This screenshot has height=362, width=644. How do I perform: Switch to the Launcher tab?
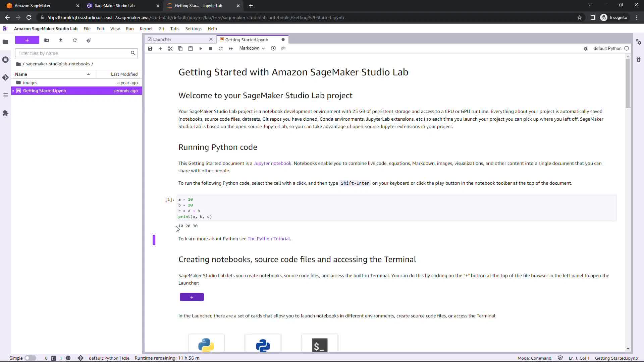[x=162, y=40]
